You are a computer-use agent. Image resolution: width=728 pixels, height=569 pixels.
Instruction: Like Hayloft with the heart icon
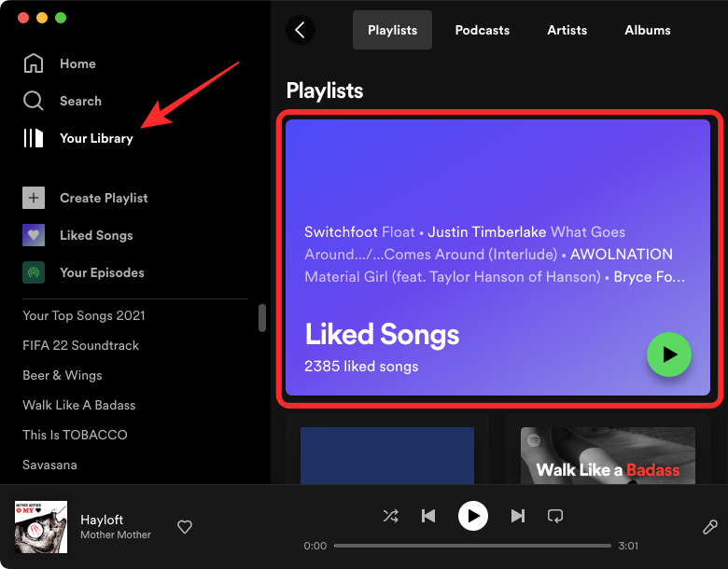click(x=185, y=527)
